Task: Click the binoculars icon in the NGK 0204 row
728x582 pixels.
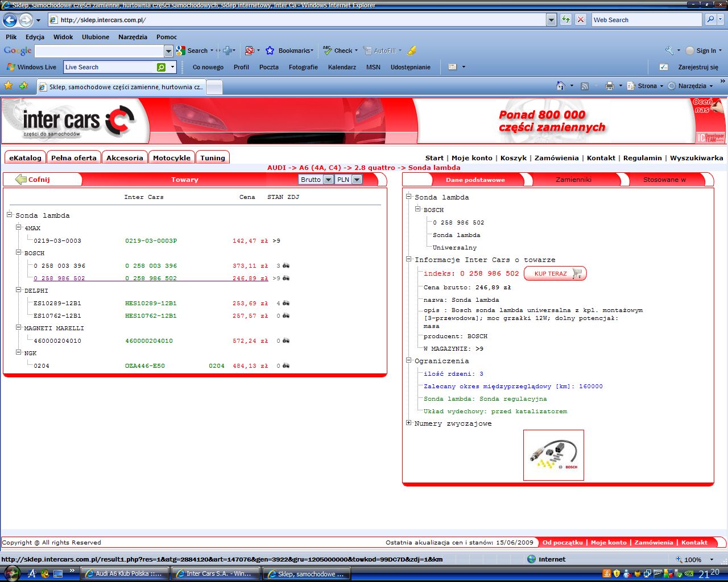Action: click(286, 365)
